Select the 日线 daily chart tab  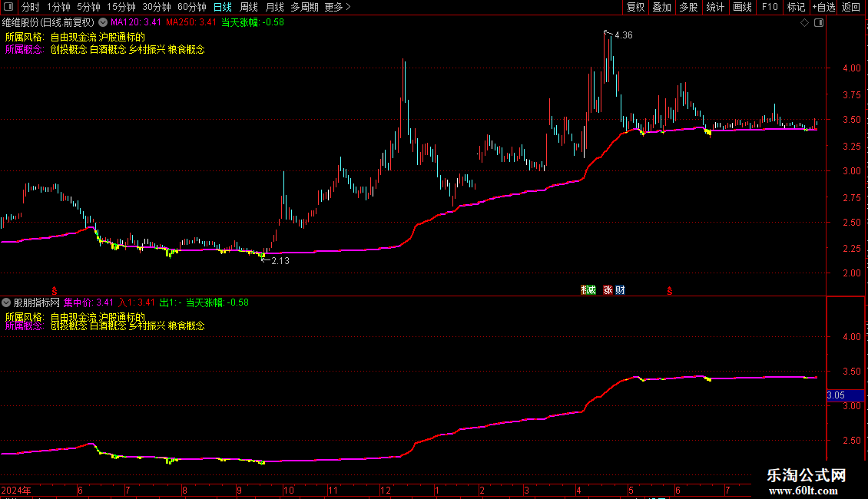(223, 7)
